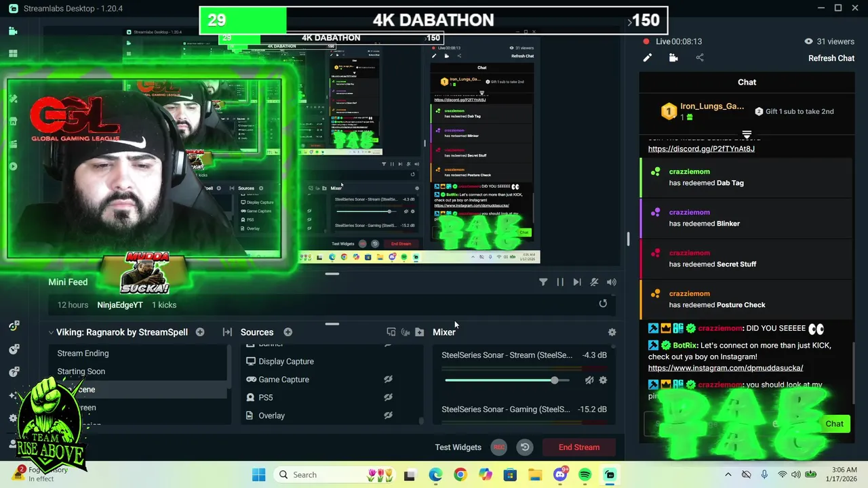Screen dimensions: 868x488
Task: Click the -4.3 dB level reading
Action: tap(593, 355)
